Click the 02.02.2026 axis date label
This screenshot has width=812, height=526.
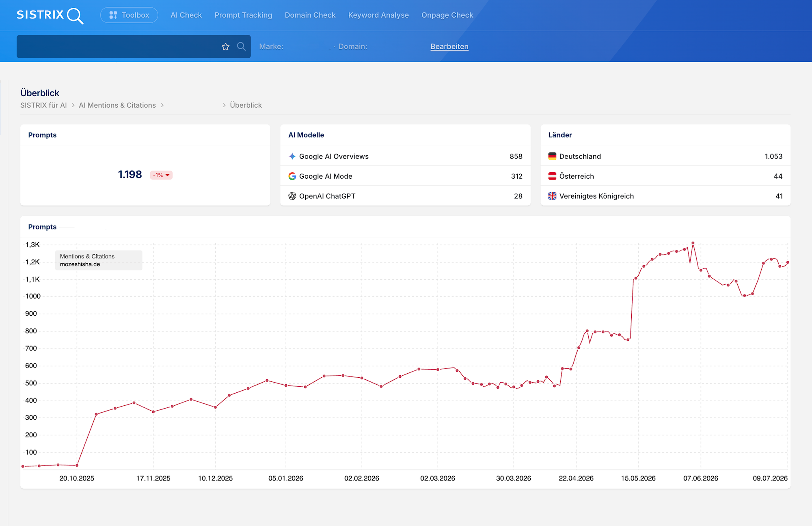(x=362, y=478)
